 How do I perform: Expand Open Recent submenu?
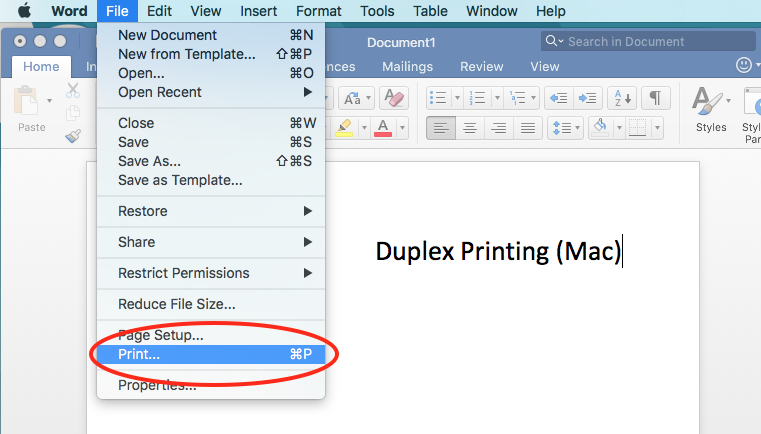[x=211, y=92]
